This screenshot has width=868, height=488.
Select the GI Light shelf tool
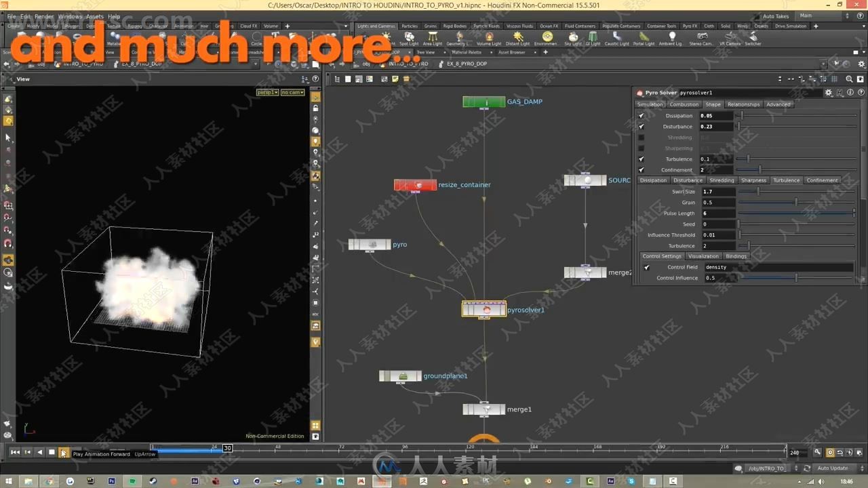593,39
